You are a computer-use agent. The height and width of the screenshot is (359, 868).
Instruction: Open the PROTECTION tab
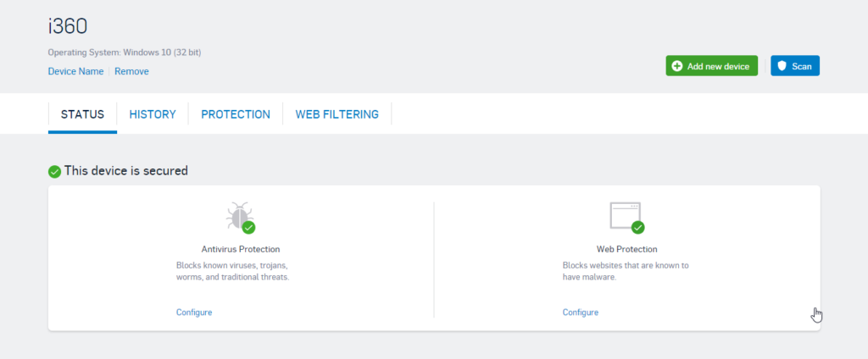tap(236, 114)
